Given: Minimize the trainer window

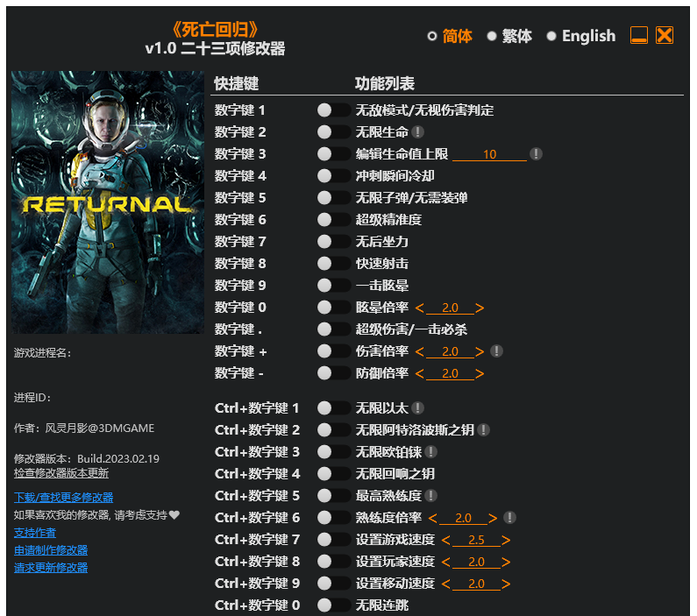Looking at the screenshot, I should (639, 35).
